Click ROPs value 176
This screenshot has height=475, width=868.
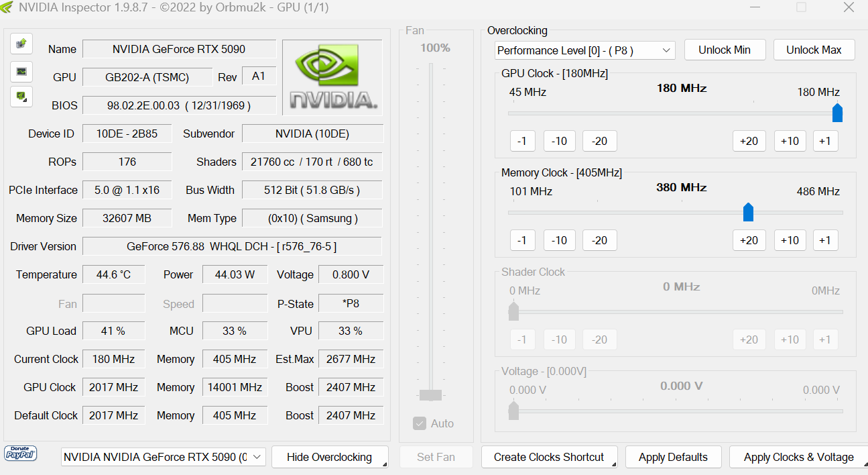(x=127, y=162)
